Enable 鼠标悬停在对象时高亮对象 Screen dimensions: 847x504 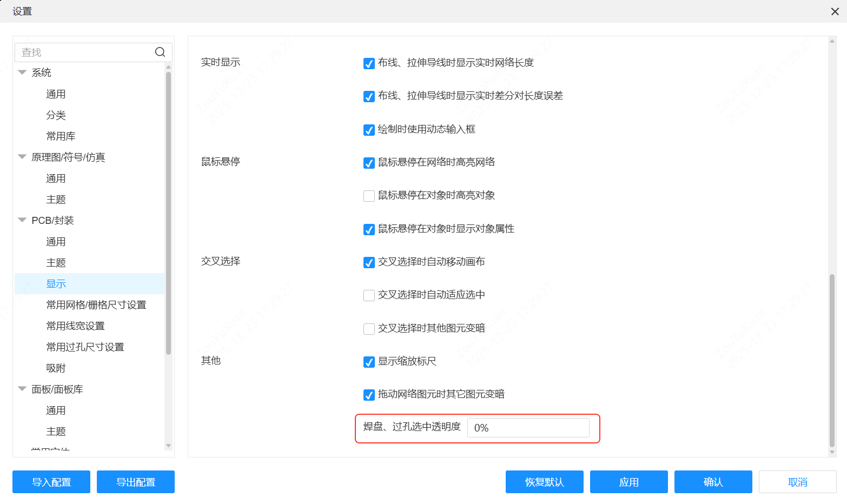(x=368, y=196)
